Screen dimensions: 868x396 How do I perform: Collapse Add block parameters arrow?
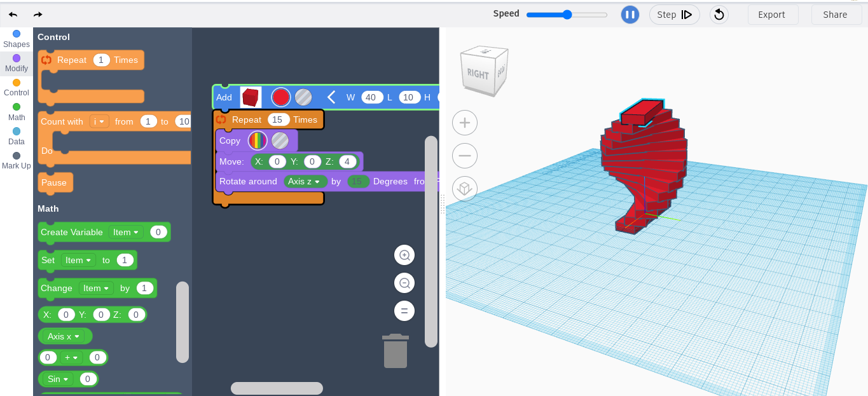pos(331,97)
